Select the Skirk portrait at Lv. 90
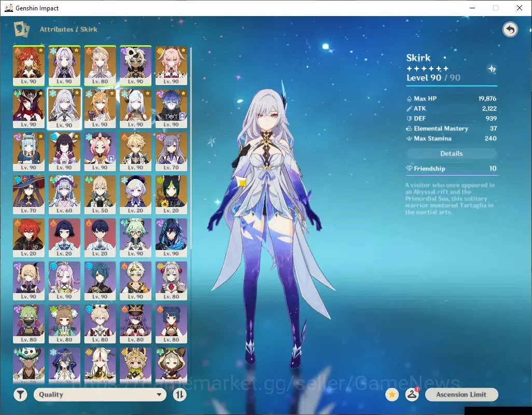 pyautogui.click(x=64, y=109)
